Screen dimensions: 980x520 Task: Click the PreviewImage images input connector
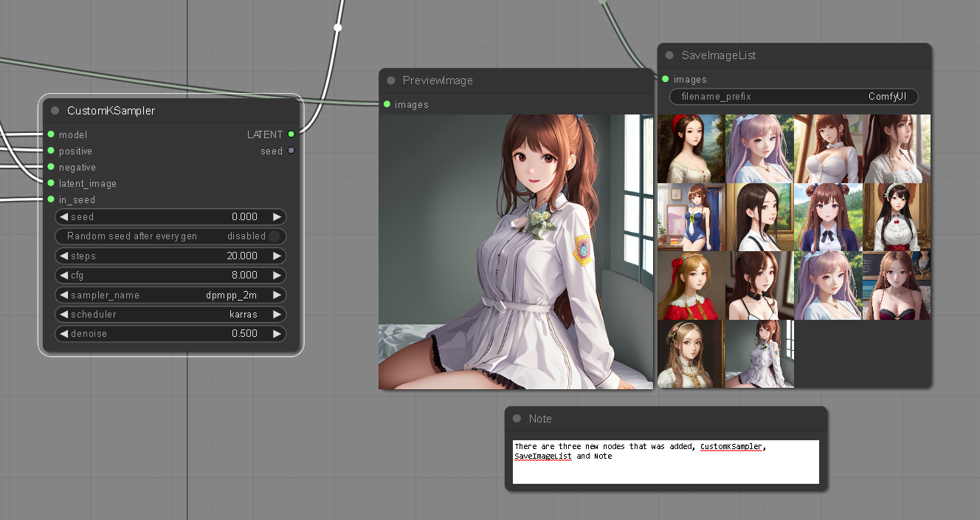click(x=387, y=104)
